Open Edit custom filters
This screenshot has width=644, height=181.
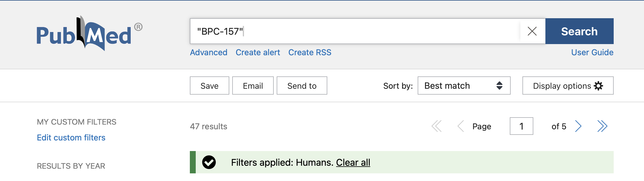click(71, 137)
